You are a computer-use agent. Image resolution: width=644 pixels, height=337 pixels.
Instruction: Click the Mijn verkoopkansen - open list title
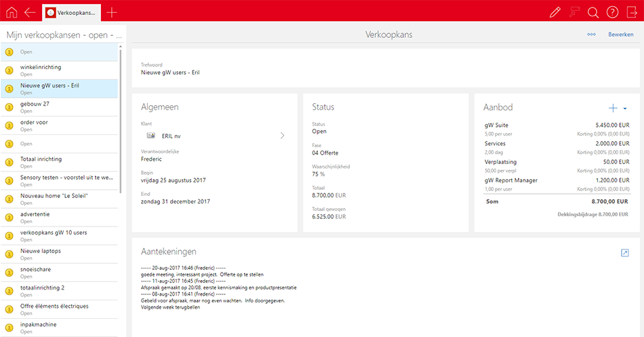64,35
